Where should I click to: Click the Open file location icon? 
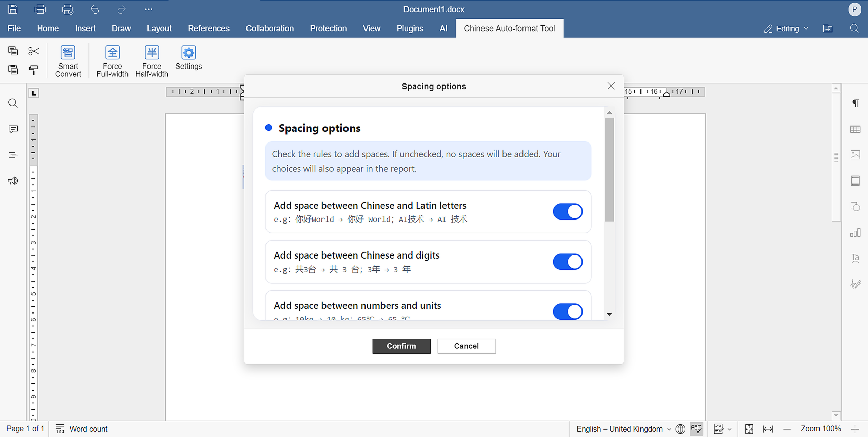[828, 28]
